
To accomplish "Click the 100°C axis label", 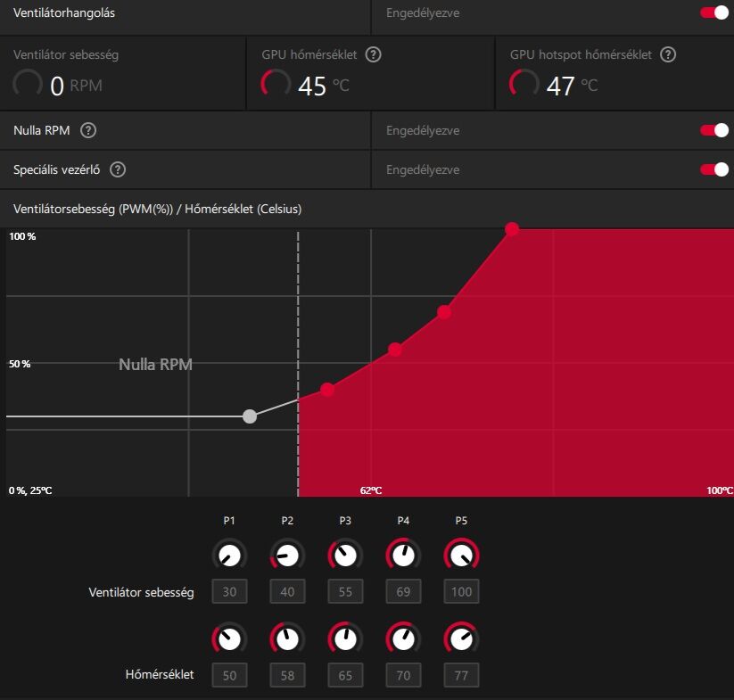I will point(720,490).
